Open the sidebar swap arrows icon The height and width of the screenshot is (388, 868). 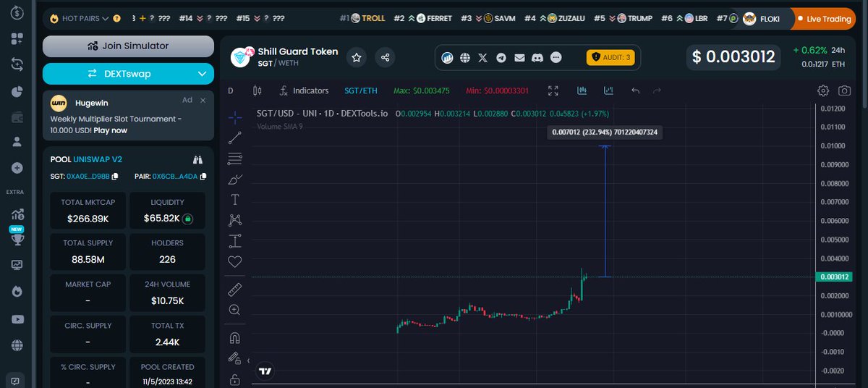pos(17,64)
